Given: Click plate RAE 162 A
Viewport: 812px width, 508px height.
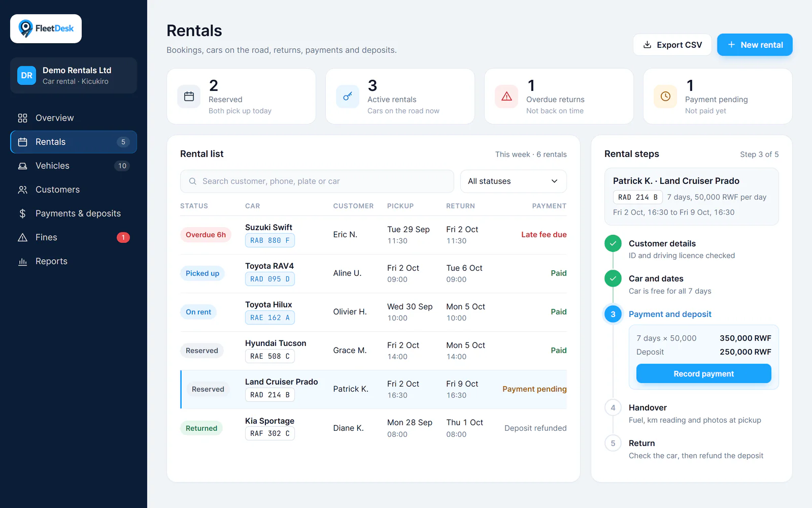Looking at the screenshot, I should pos(270,317).
